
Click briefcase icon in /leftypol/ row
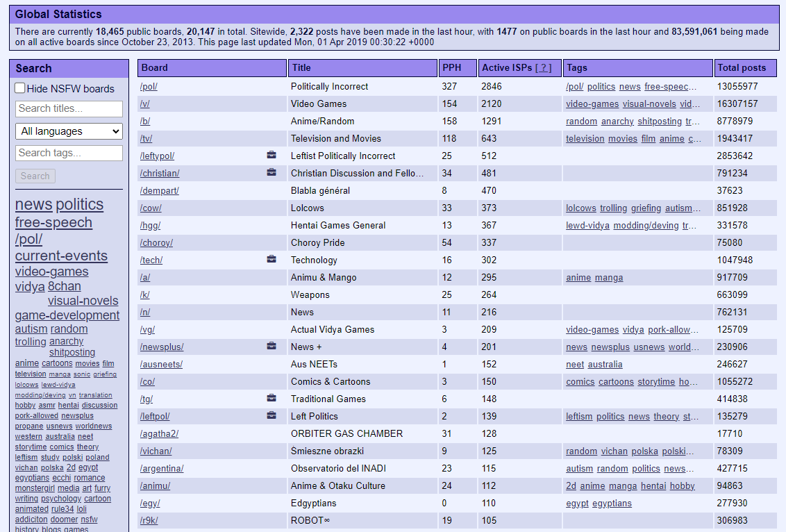(271, 156)
